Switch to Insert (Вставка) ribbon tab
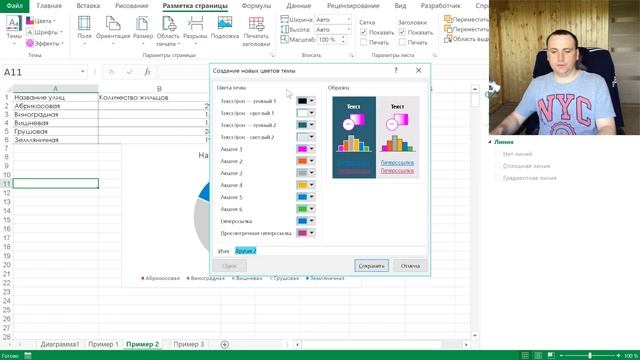 tap(88, 6)
